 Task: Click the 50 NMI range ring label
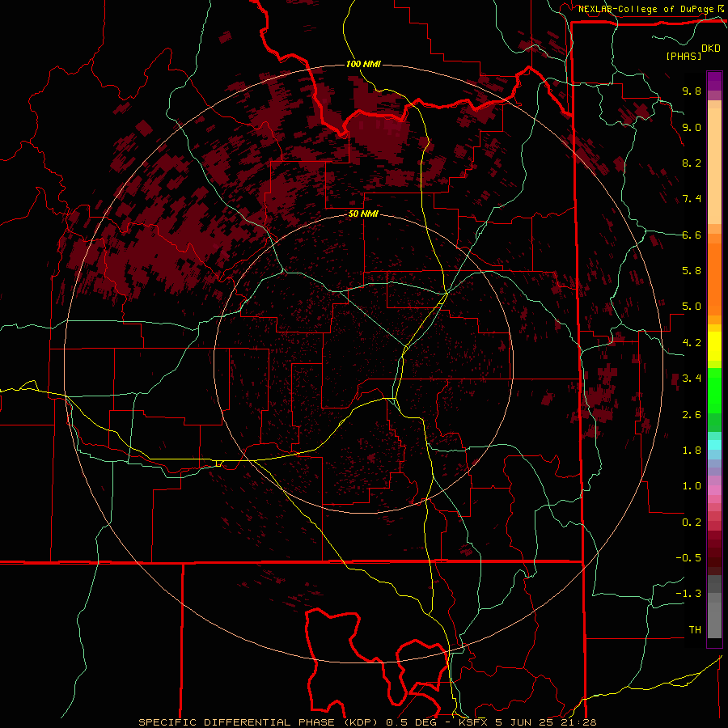coord(363,214)
